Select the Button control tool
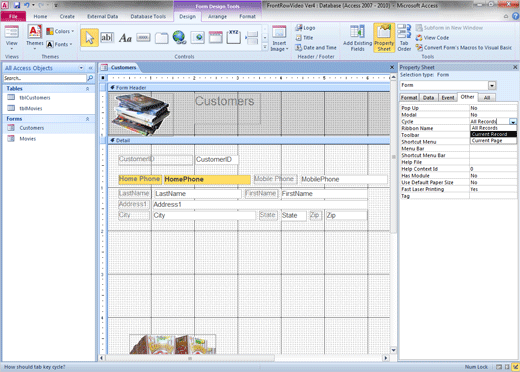 point(143,38)
